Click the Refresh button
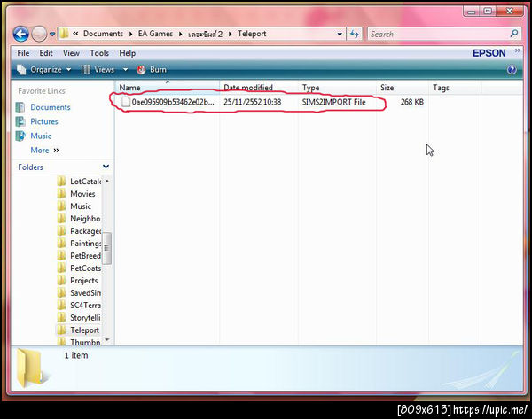This screenshot has height=419, width=532. point(355,35)
